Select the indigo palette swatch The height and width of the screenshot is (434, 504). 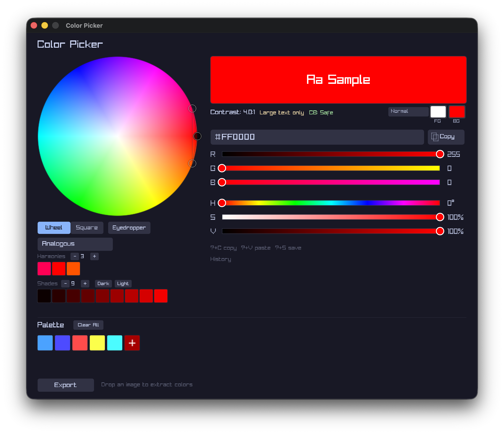63,343
